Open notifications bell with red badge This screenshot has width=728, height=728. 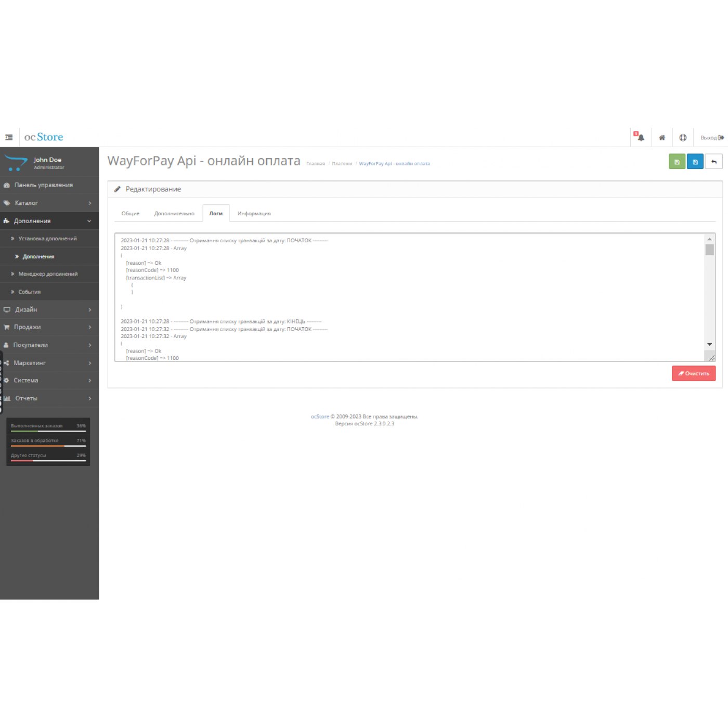pyautogui.click(x=640, y=137)
